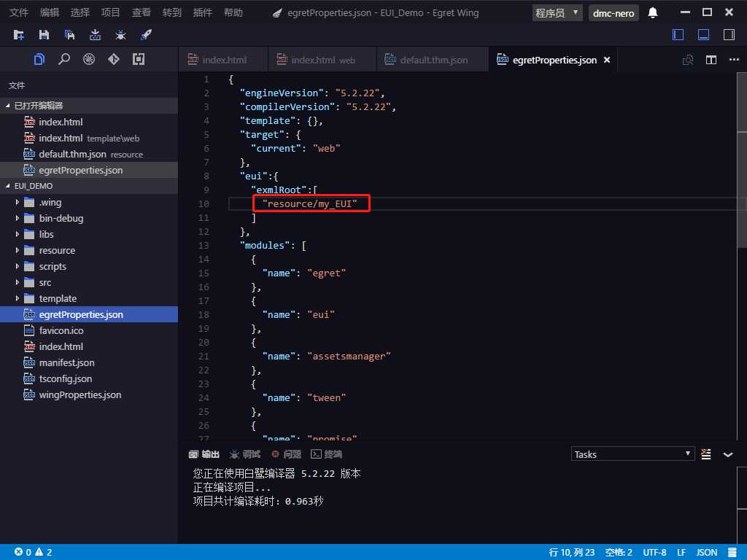The height and width of the screenshot is (560, 747).
Task: Open tsconfig.json in the file tree
Action: pos(88,378)
